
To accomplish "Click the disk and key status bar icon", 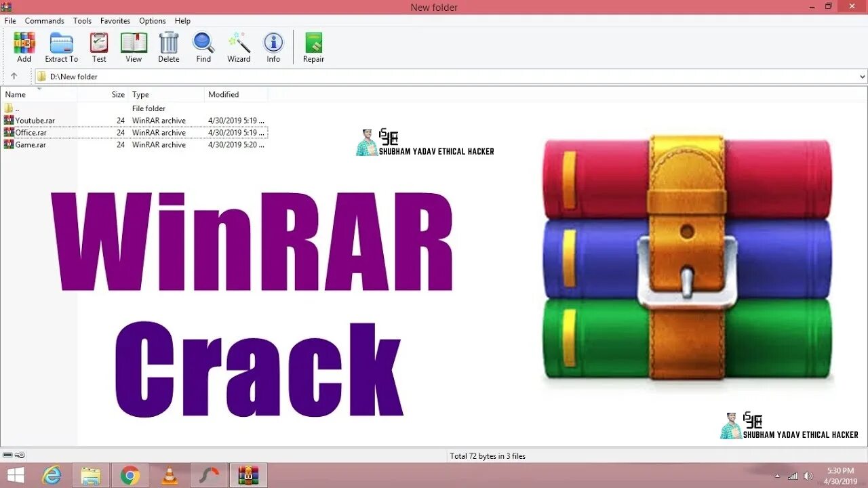I will click(x=14, y=455).
